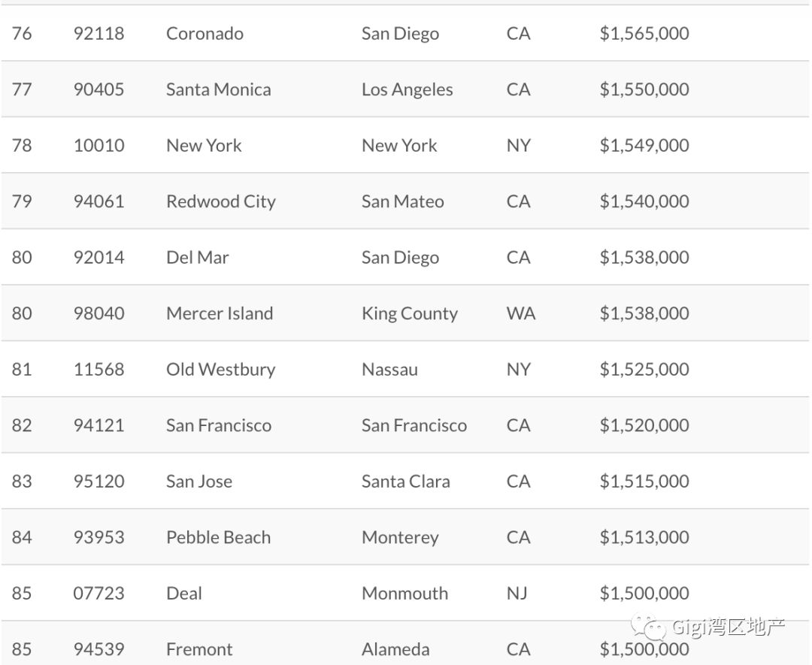Select Old Westbury in rank 81 row

tap(221, 370)
